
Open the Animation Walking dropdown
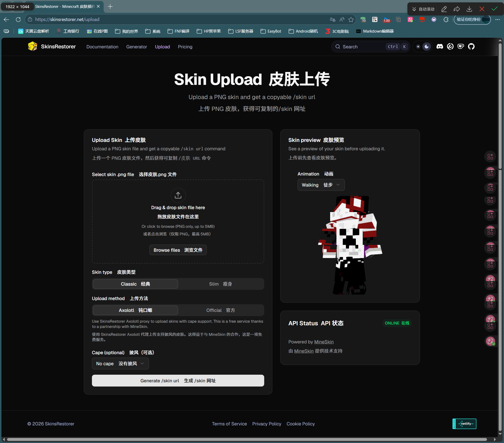(321, 185)
